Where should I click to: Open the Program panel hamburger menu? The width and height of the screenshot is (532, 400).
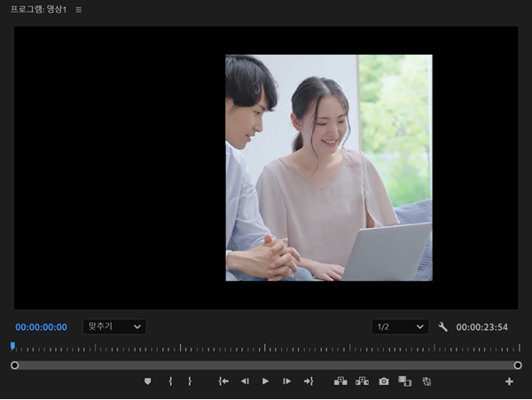79,10
